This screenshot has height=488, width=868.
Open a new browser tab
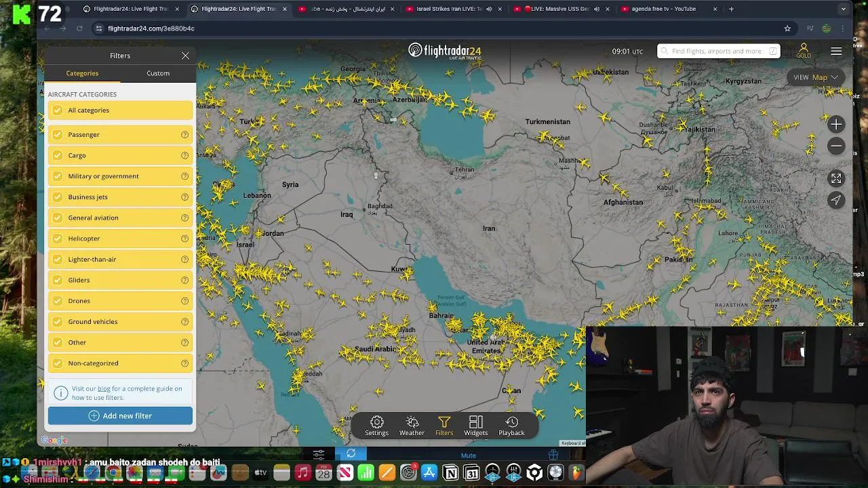[x=731, y=9]
